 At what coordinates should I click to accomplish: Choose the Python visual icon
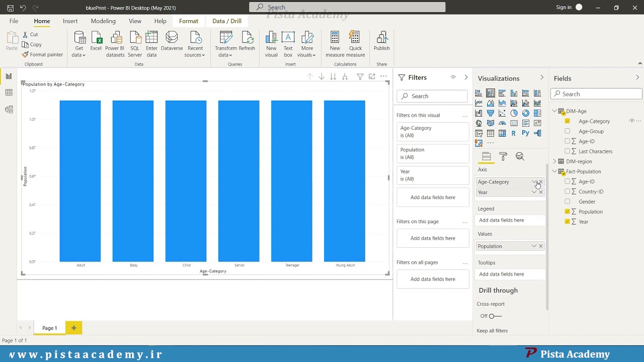526,133
